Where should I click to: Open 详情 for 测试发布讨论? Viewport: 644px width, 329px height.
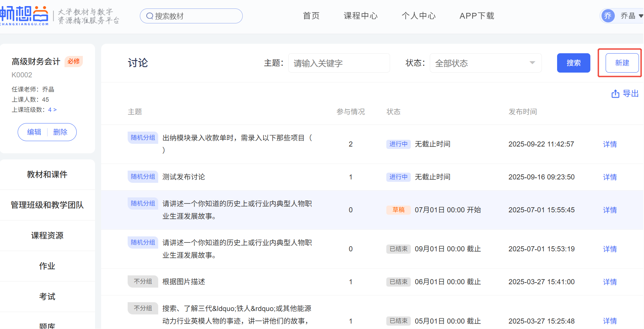pos(610,177)
